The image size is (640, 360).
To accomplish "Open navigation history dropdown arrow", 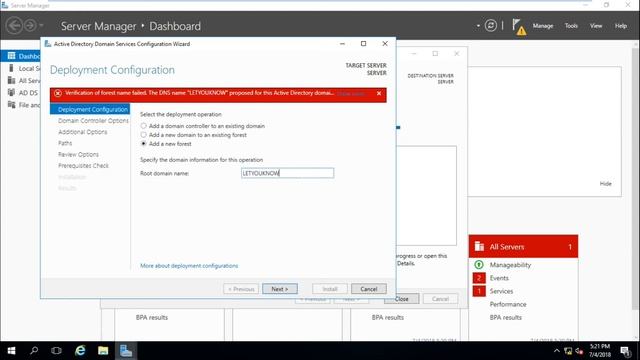I will pos(41,26).
